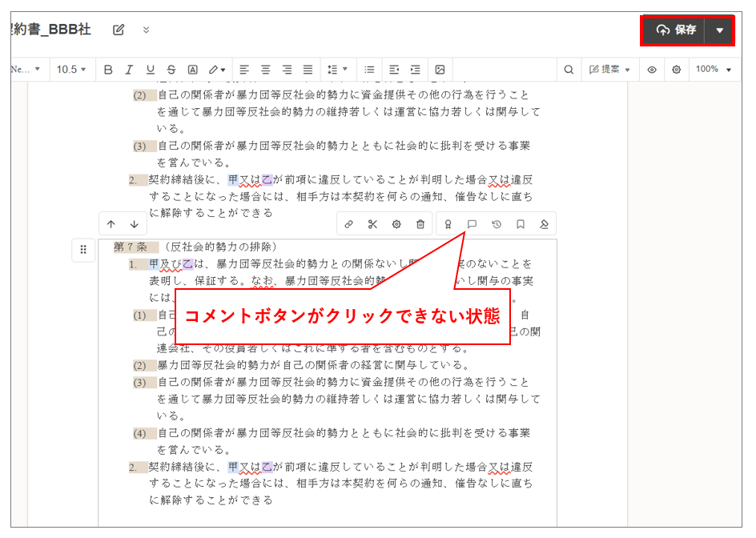Open the highlighter color picker
The height and width of the screenshot is (538, 756).
click(217, 70)
